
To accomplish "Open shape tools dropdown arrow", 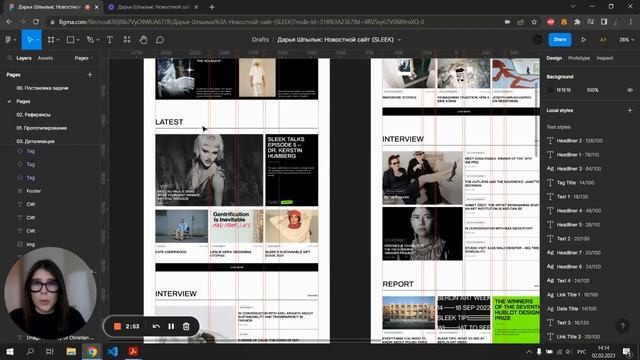I will (x=78, y=40).
